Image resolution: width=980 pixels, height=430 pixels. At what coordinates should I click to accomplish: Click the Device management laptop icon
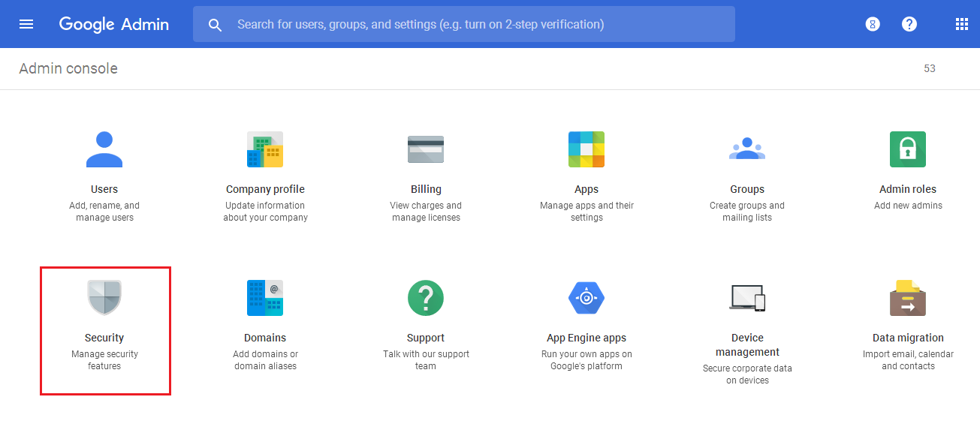747,298
